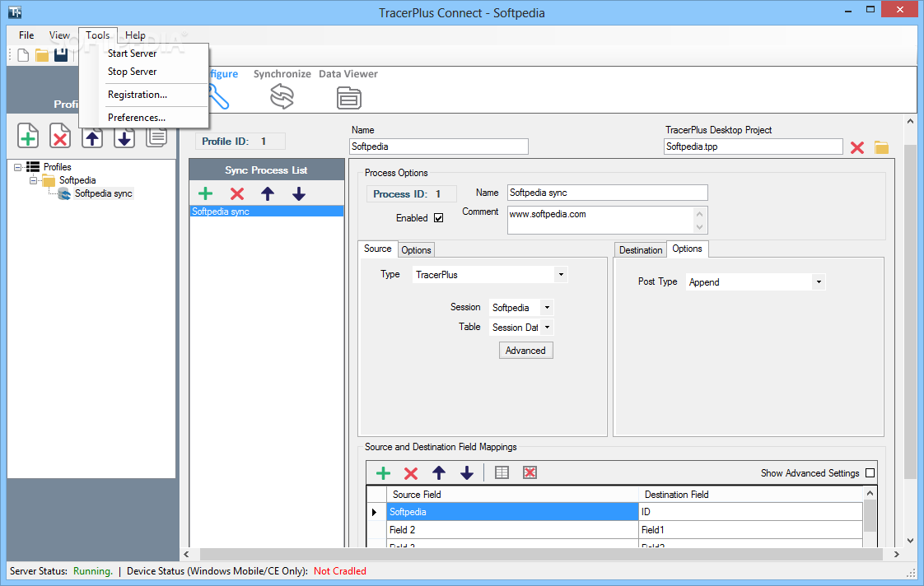This screenshot has width=924, height=586.
Task: Click the Save floppy disk toolbar icon
Action: [x=61, y=55]
